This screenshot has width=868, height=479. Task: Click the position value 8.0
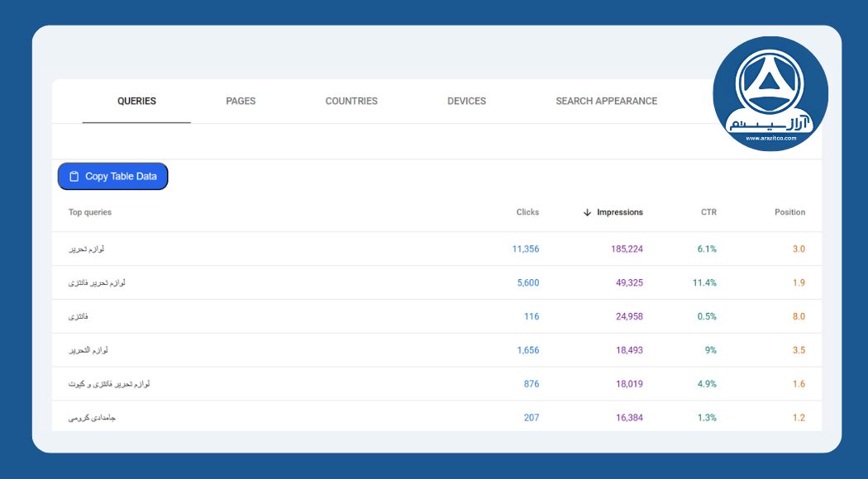(798, 315)
